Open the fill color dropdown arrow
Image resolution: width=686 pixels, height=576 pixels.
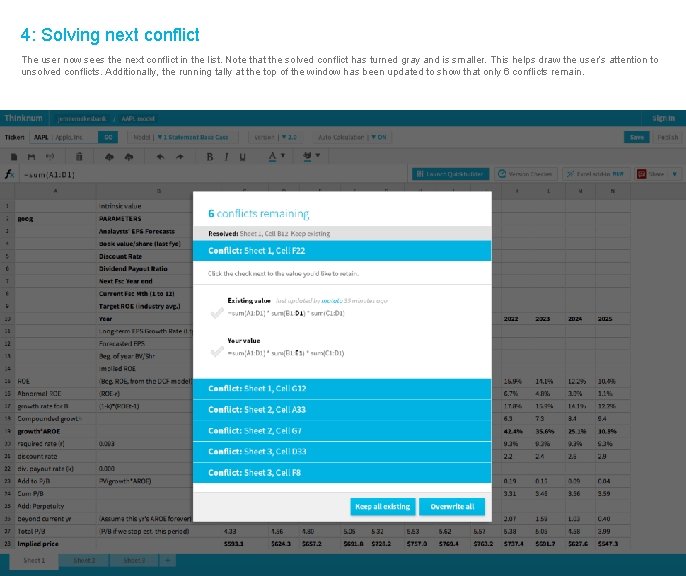point(318,155)
